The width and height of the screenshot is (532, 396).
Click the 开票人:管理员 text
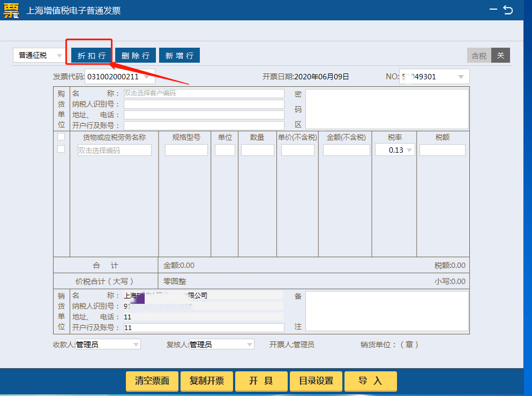pos(292,345)
